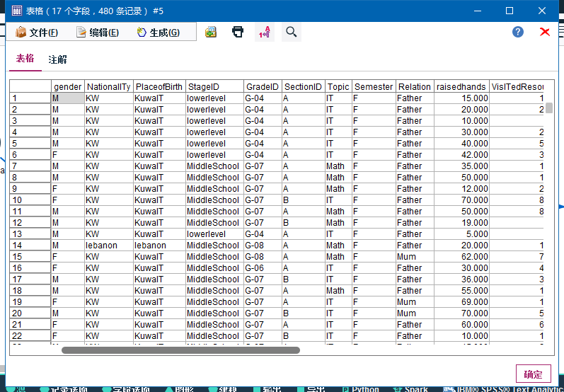Click the Spark palette tab in background window
This screenshot has height=392, width=564.
coord(410,389)
